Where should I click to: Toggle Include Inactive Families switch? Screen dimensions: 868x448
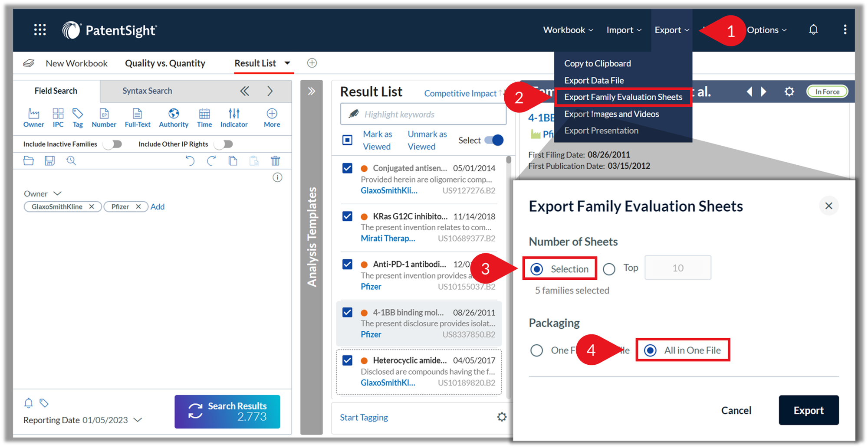pyautogui.click(x=113, y=144)
